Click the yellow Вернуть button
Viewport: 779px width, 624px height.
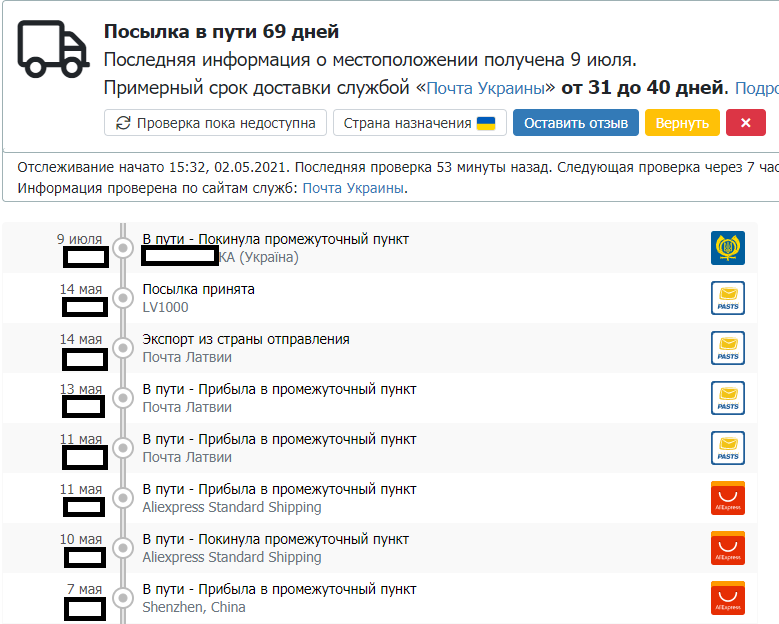[682, 123]
